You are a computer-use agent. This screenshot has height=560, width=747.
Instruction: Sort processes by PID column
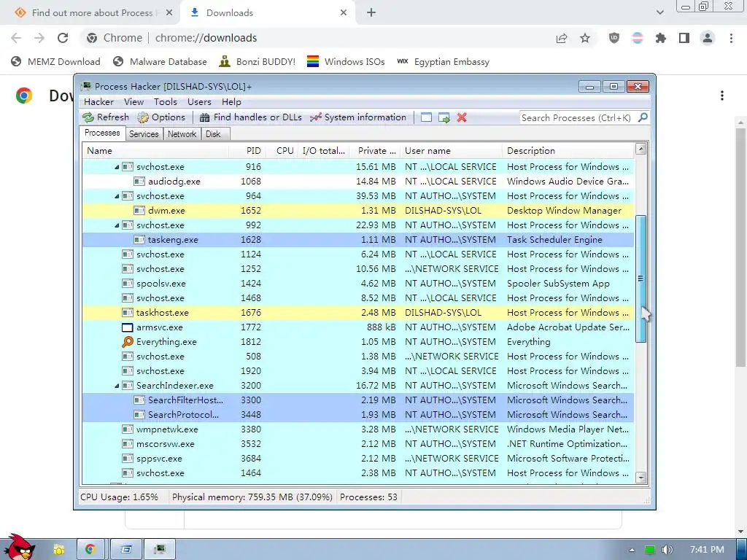click(x=247, y=151)
